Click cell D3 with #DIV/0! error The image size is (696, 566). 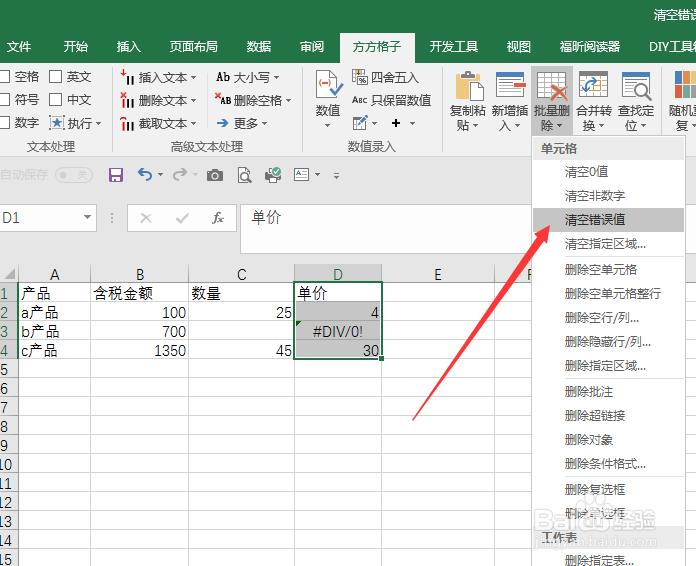338,331
